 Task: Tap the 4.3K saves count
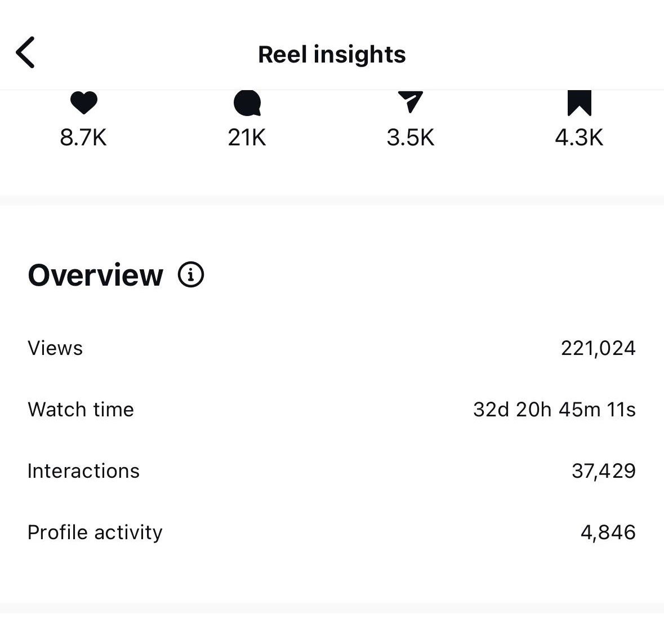click(579, 137)
